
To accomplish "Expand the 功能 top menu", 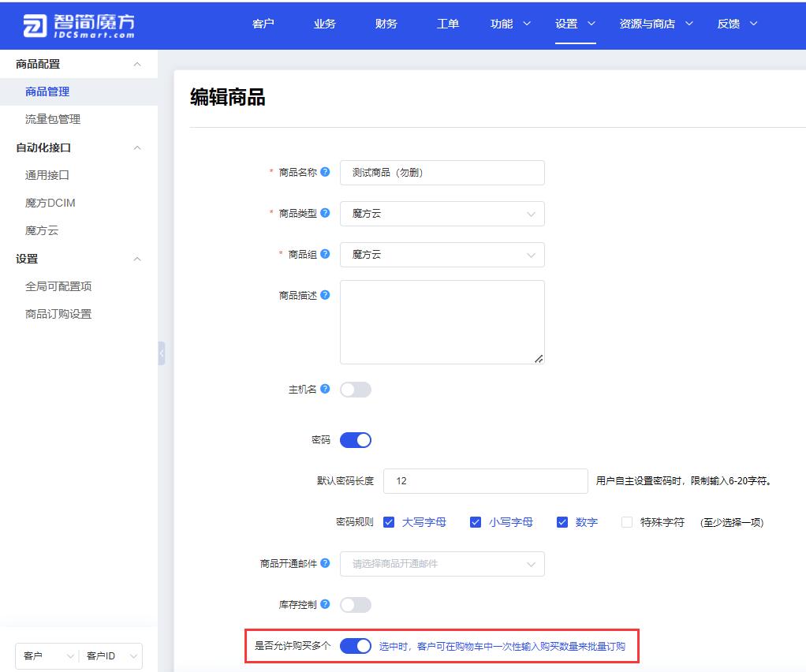I will (510, 24).
